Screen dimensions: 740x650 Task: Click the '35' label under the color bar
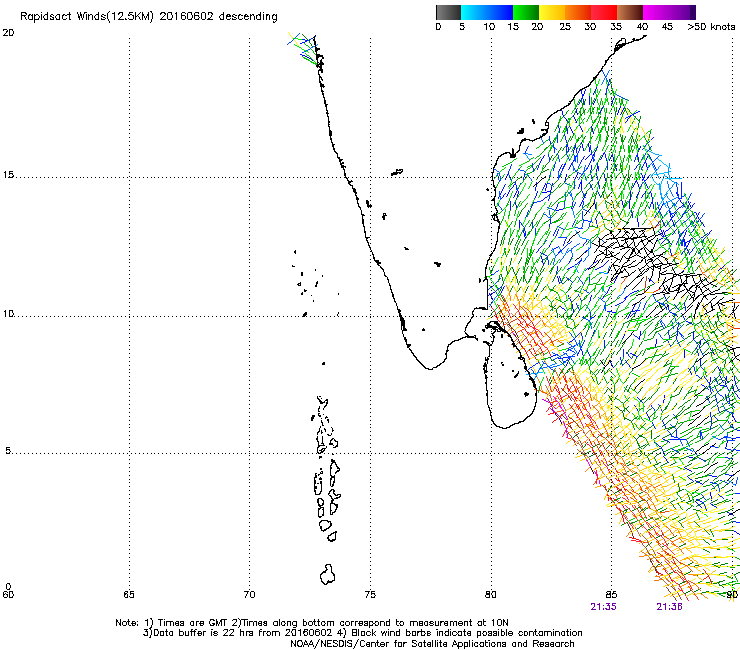616,27
